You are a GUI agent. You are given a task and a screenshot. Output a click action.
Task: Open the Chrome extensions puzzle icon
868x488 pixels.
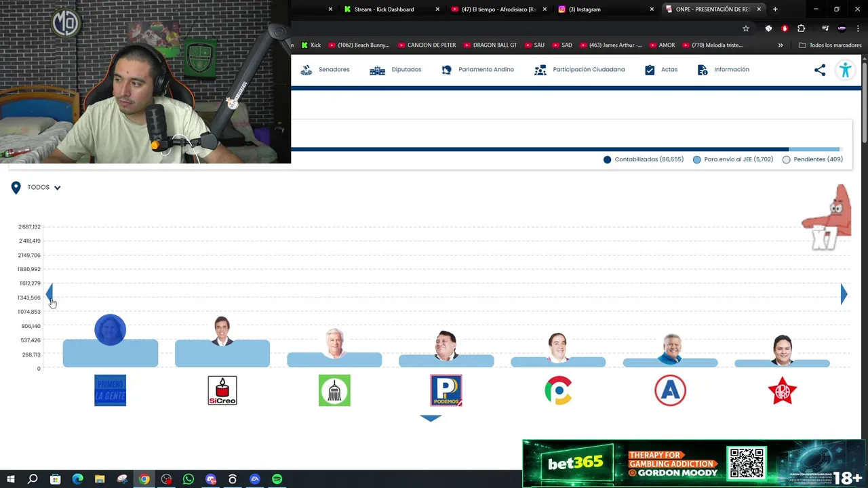tap(802, 28)
